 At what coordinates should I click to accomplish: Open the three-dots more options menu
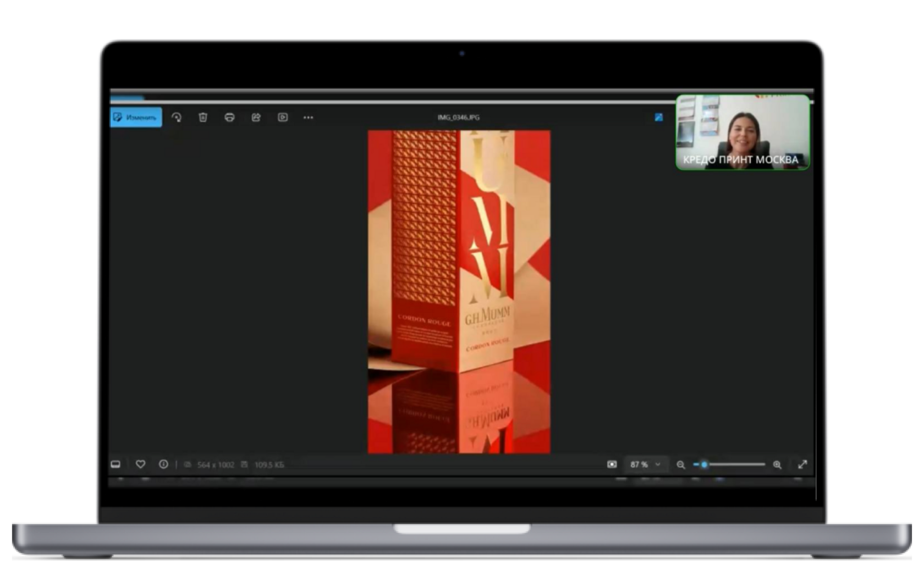coord(309,117)
